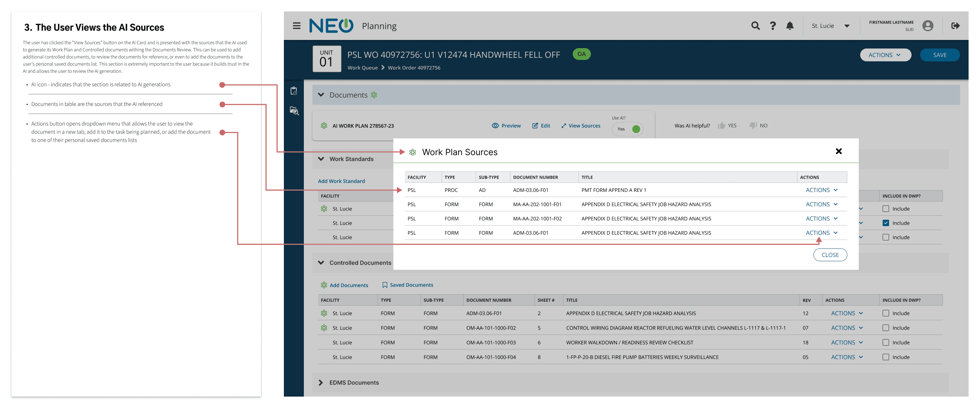980x408 pixels.
Task: Open header ACTIONS menu button
Action: pyautogui.click(x=885, y=55)
